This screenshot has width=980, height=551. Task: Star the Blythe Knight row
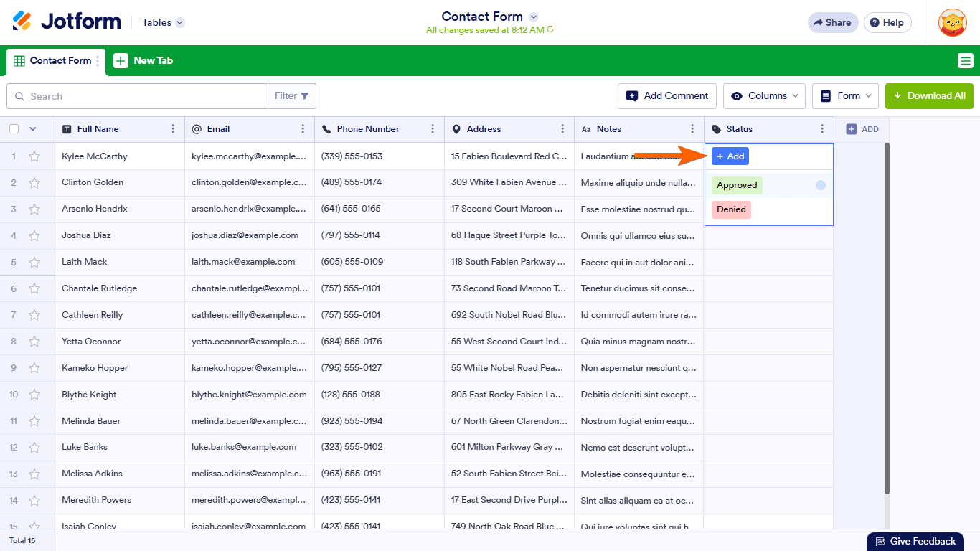point(34,395)
